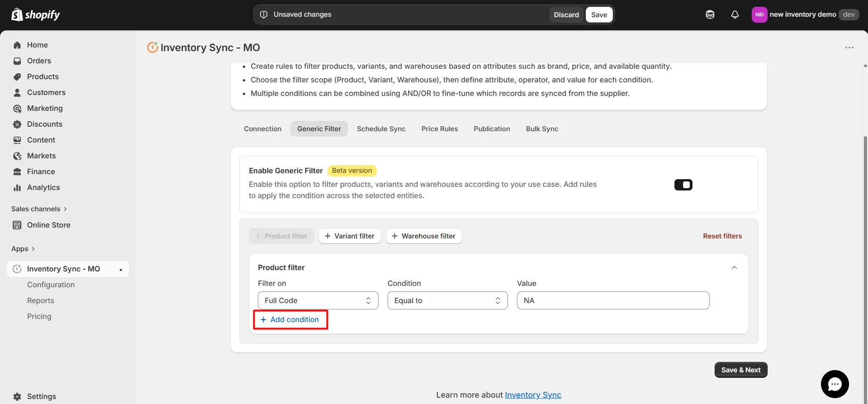Open the Customers person icon
This screenshot has height=404, width=868.
pos(17,92)
